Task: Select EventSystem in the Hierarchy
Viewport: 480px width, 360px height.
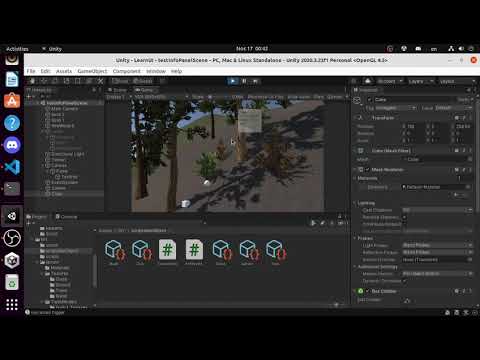Action: (64, 182)
